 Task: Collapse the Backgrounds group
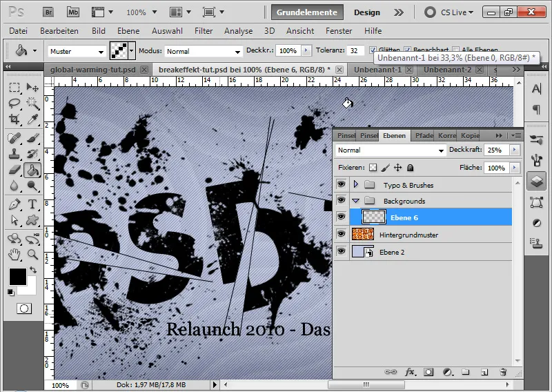pos(355,201)
